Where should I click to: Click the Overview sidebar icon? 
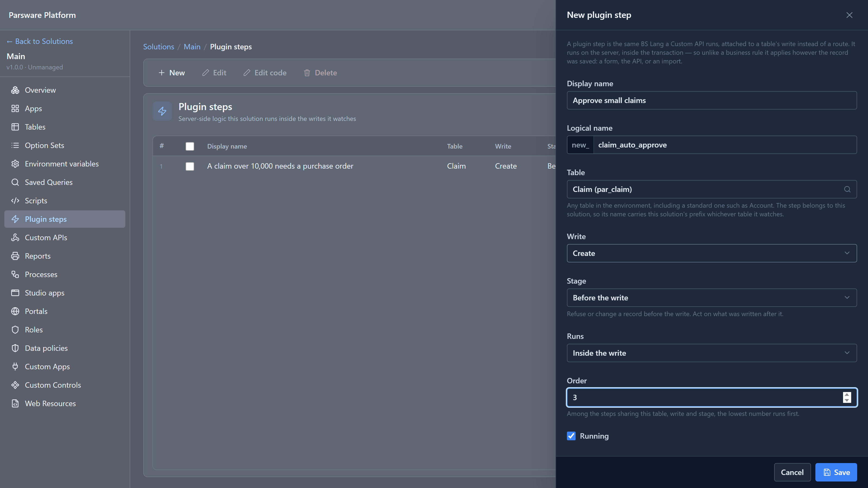pyautogui.click(x=15, y=90)
